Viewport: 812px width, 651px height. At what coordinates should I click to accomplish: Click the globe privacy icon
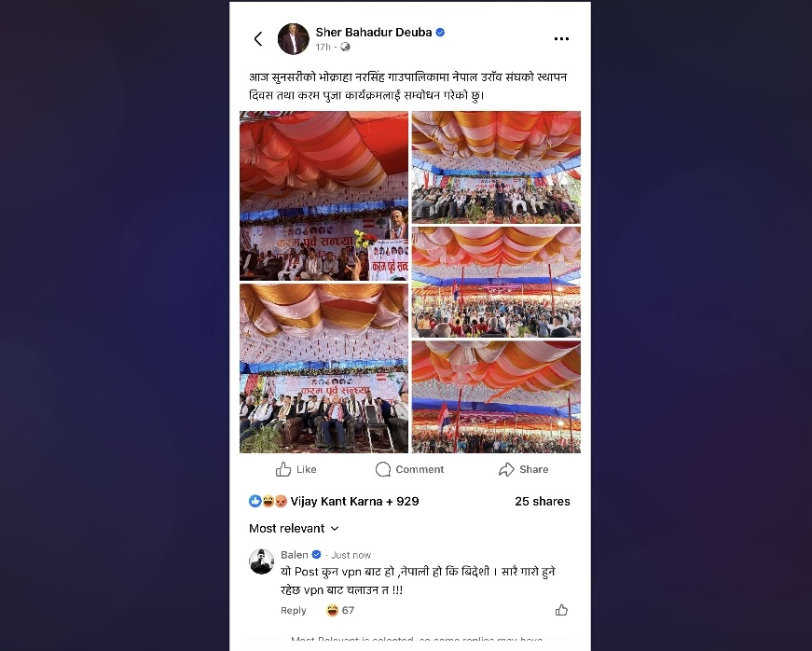346,48
